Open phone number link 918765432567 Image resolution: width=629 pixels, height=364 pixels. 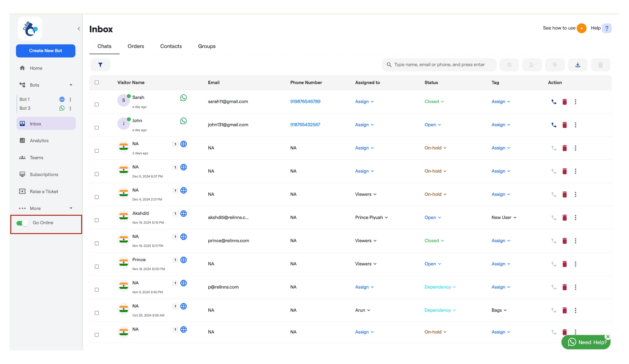pos(305,125)
